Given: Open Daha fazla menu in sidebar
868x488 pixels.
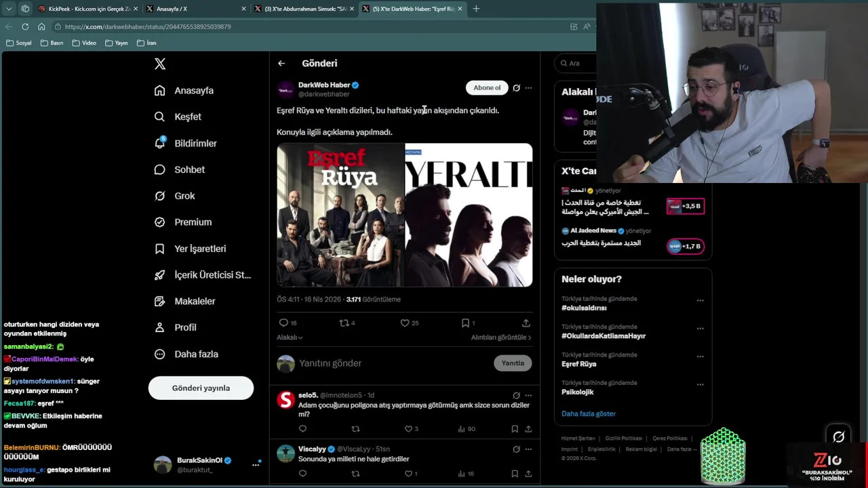Looking at the screenshot, I should [x=186, y=354].
